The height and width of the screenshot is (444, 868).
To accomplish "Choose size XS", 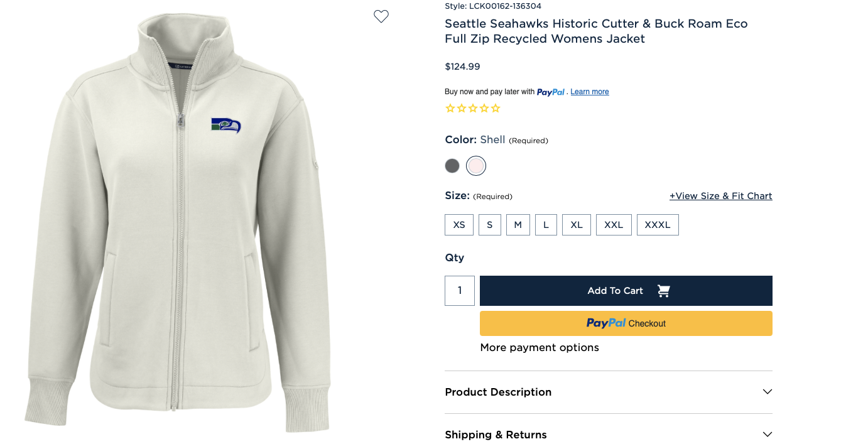I will [x=459, y=225].
